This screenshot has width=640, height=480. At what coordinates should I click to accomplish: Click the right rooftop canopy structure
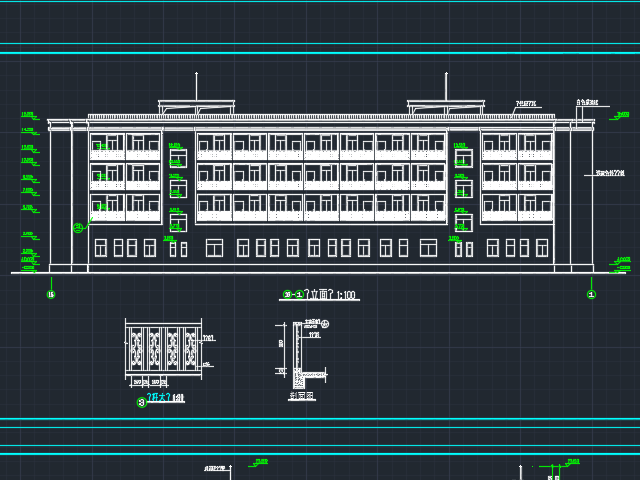tap(446, 106)
